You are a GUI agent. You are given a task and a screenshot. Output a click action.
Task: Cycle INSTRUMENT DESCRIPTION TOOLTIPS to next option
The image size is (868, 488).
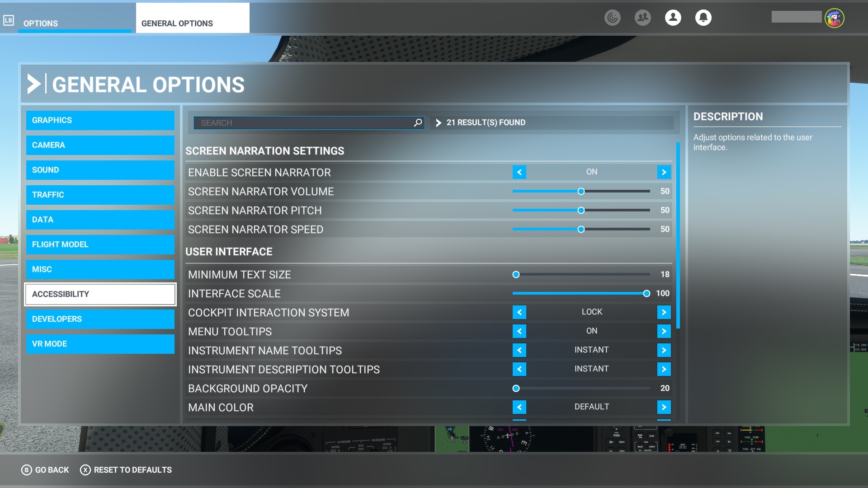pyautogui.click(x=664, y=369)
